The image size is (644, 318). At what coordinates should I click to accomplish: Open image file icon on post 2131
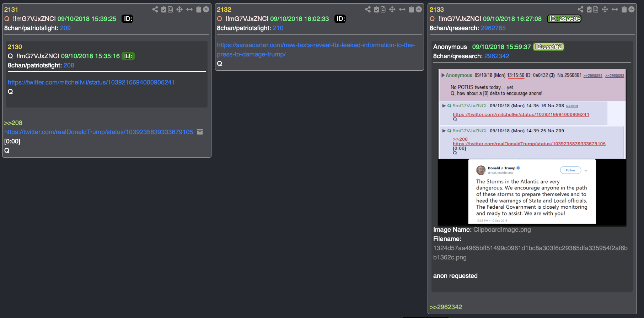click(x=170, y=10)
